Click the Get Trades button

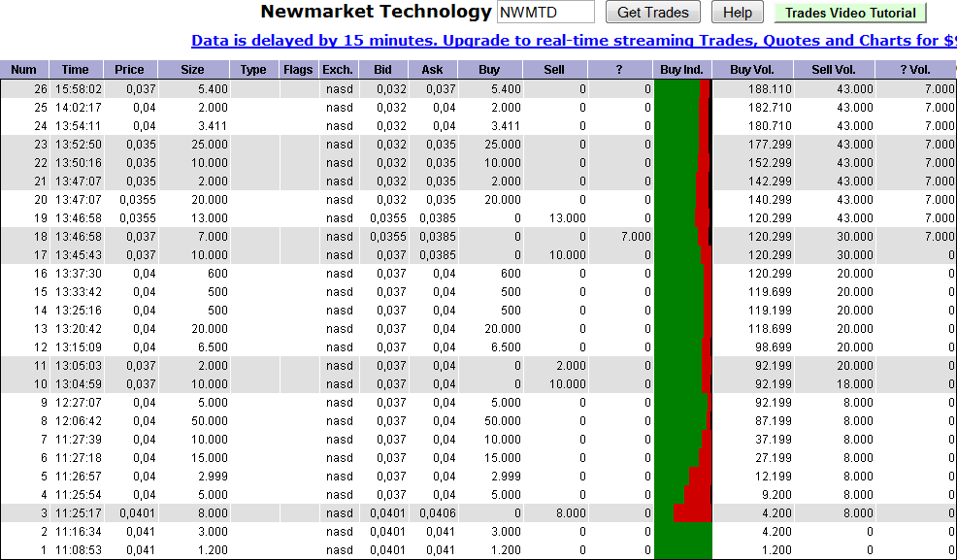[x=652, y=13]
